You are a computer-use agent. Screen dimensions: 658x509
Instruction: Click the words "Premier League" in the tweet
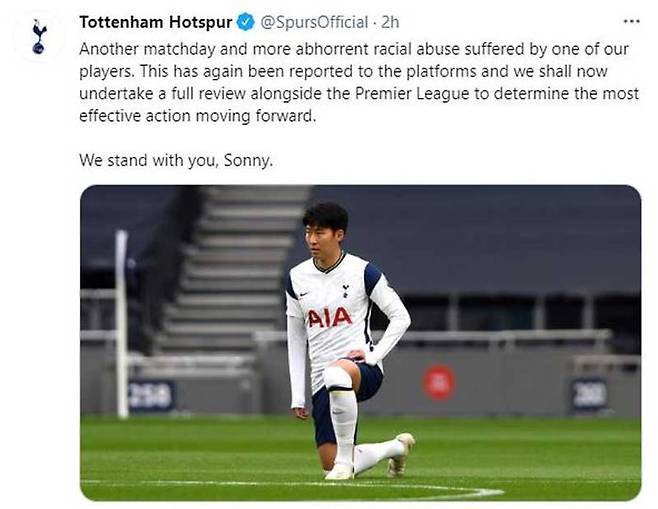(x=412, y=94)
